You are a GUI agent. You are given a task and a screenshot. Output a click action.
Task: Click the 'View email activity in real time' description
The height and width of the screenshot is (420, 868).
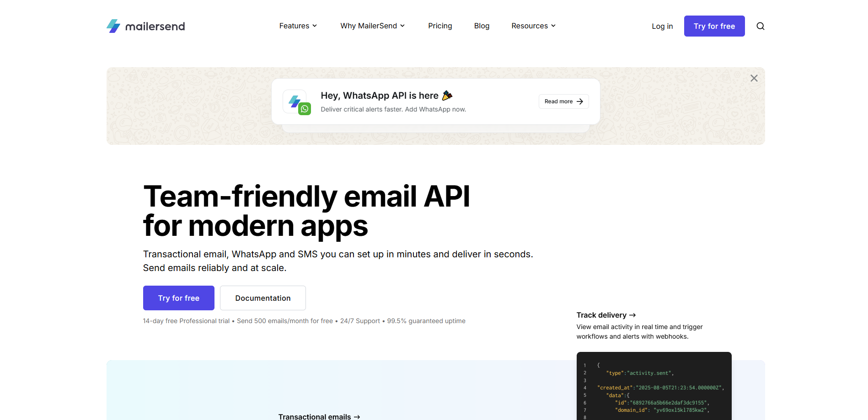point(639,332)
